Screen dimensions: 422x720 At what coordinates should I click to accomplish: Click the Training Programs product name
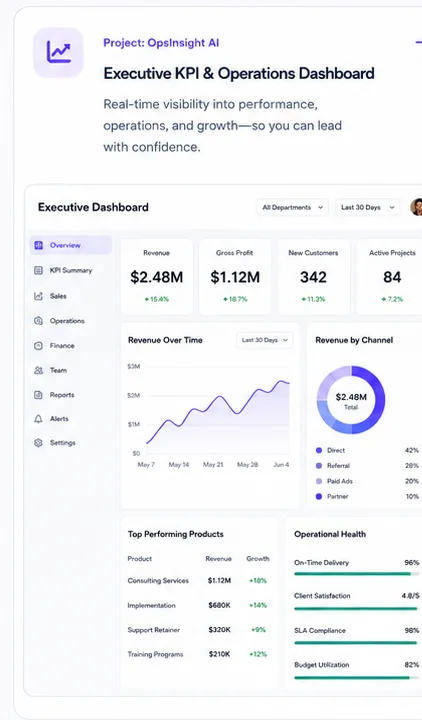point(155,654)
